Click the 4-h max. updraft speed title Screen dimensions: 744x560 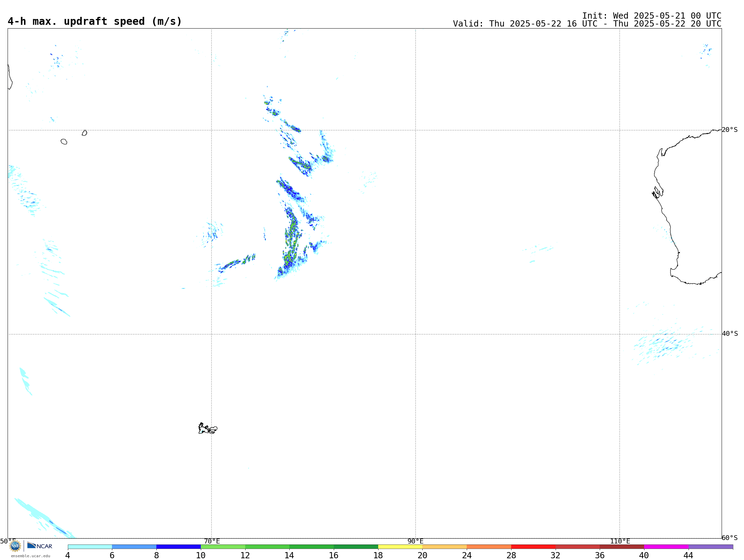click(x=95, y=21)
